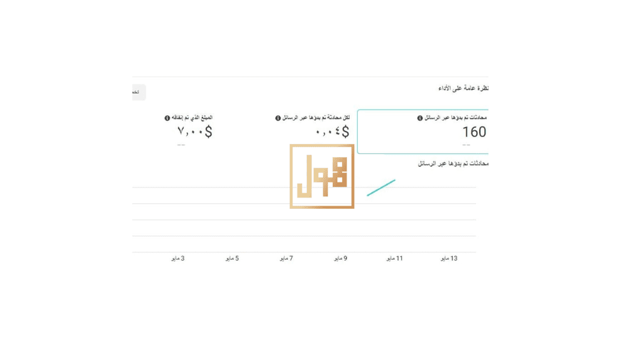644x363 pixels.
Task: Click the 13 May date label on axis
Action: coord(449,259)
